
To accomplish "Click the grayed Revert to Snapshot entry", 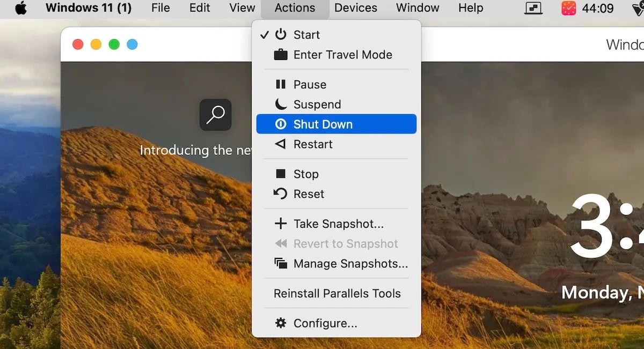I will pyautogui.click(x=346, y=243).
